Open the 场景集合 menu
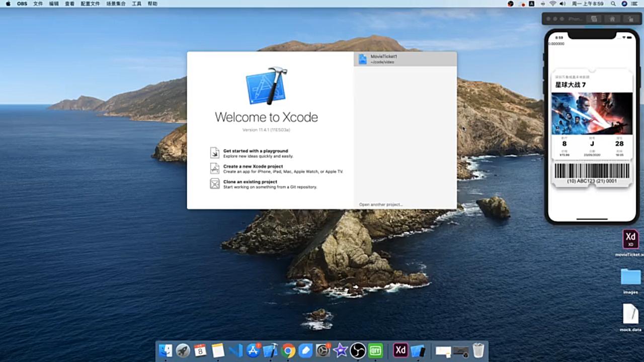This screenshot has width=644, height=362. 116,4
